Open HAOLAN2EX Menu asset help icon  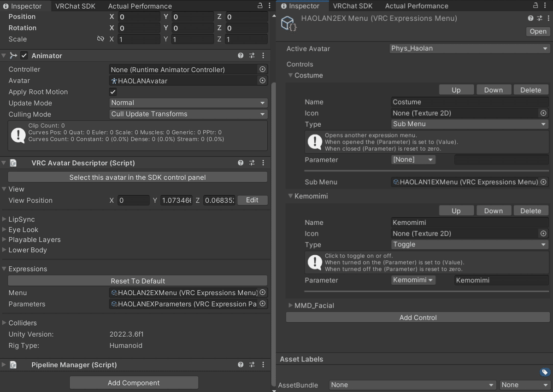click(x=531, y=19)
